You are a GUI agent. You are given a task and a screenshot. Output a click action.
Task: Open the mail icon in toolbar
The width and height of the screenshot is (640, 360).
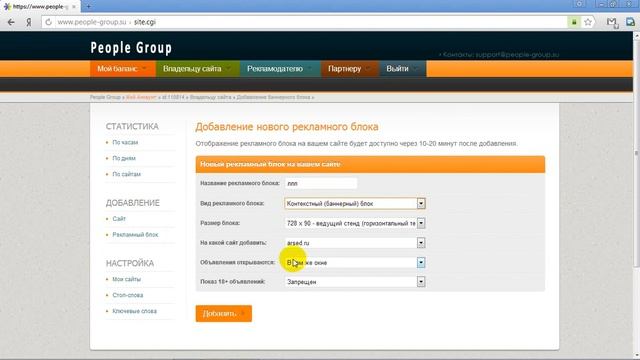coord(612,22)
